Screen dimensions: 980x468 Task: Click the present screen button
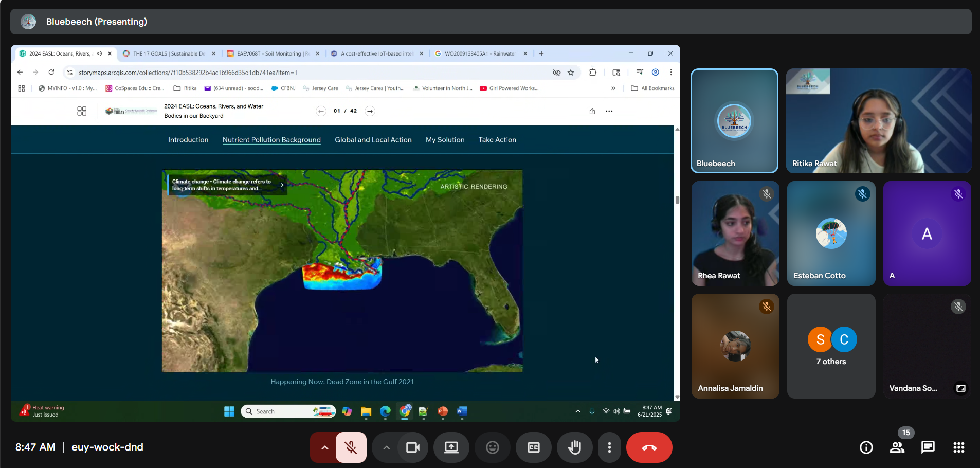[x=451, y=447]
